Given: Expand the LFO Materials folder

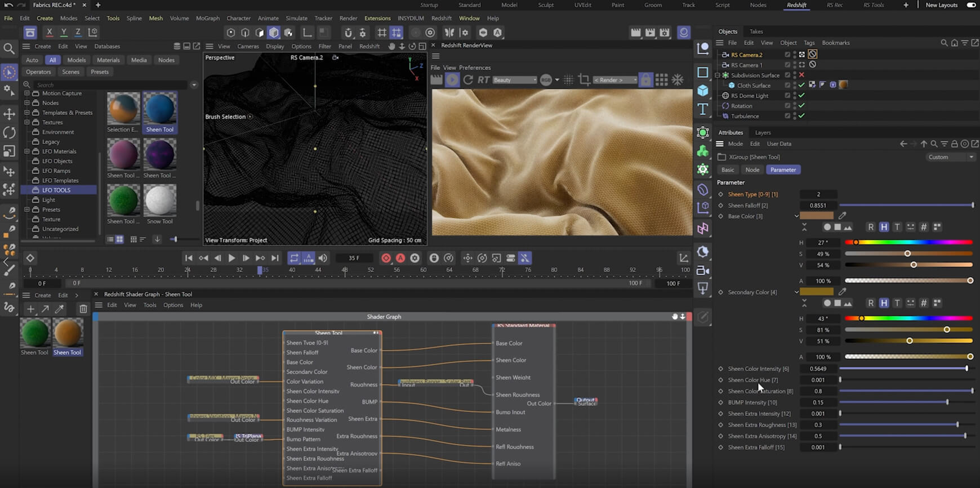Looking at the screenshot, I should (26, 151).
